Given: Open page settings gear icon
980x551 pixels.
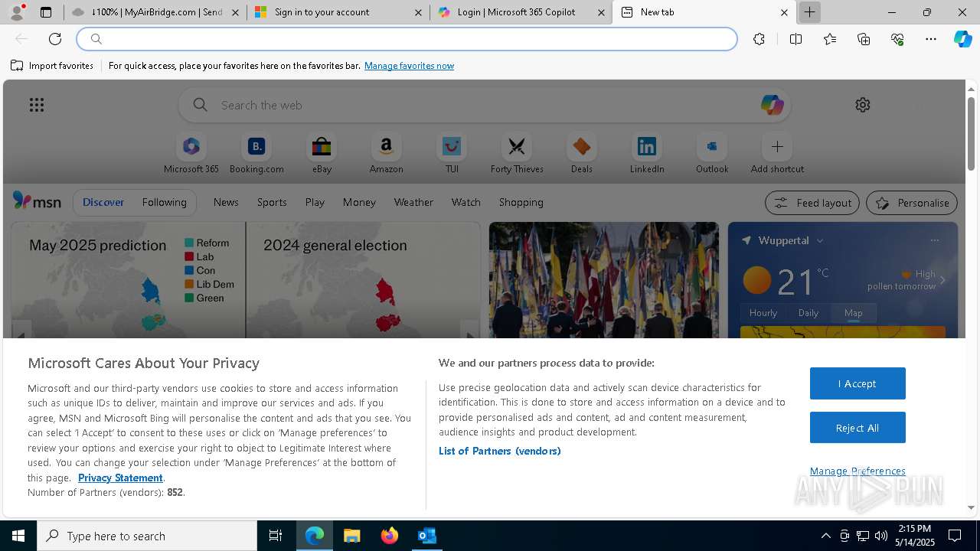Looking at the screenshot, I should tap(863, 105).
